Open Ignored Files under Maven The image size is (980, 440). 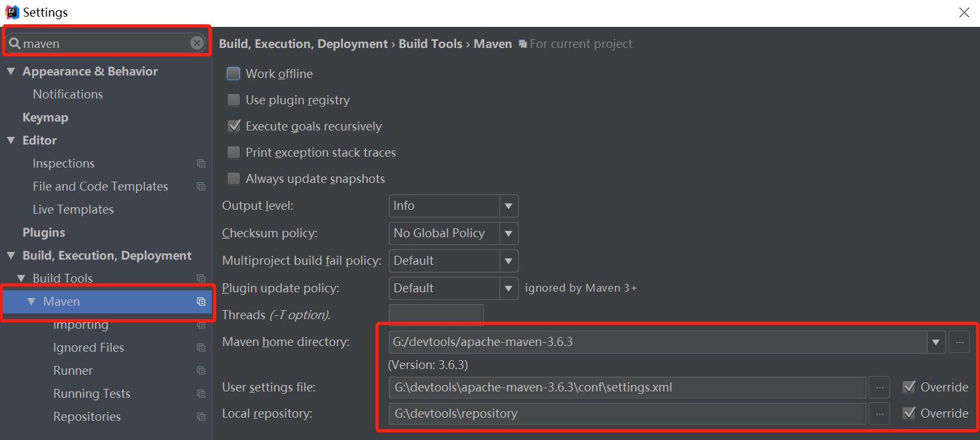(88, 348)
